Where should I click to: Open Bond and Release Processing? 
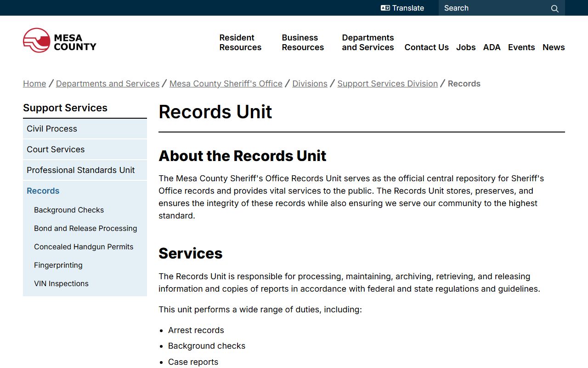pyautogui.click(x=85, y=228)
